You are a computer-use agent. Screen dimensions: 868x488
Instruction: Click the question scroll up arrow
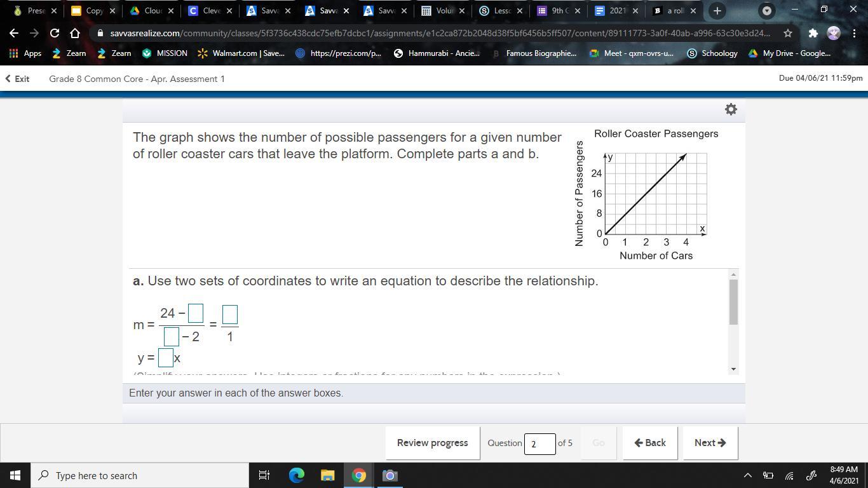pyautogui.click(x=733, y=274)
